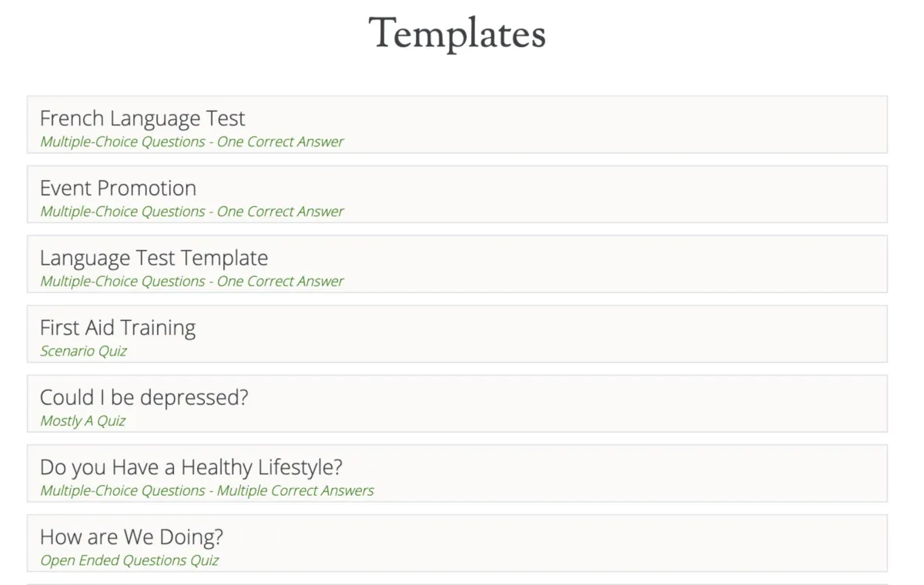Click the 'Open Ended Questions Quiz' label
924x585 pixels.
(x=129, y=561)
